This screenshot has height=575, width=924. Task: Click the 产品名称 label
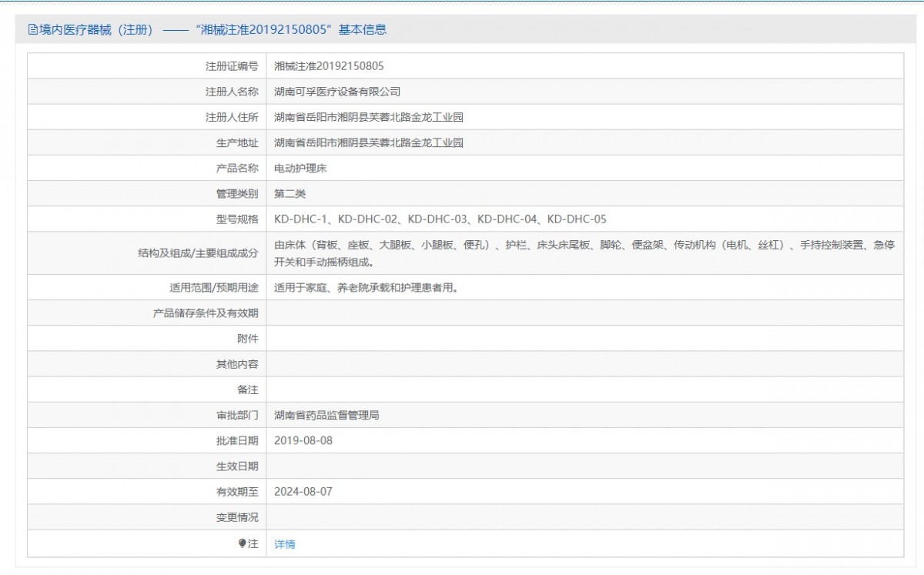[237, 168]
